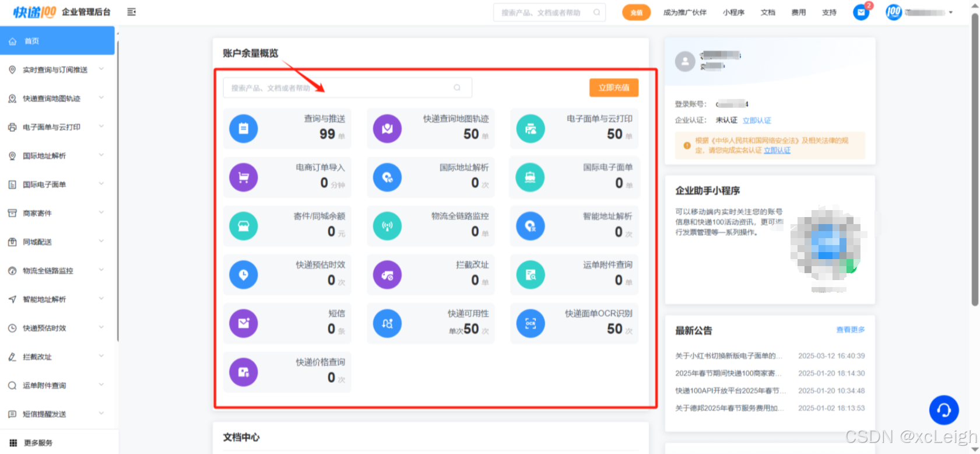The height and width of the screenshot is (454, 980).
Task: Open 文档 in the top navigation
Action: click(x=768, y=12)
